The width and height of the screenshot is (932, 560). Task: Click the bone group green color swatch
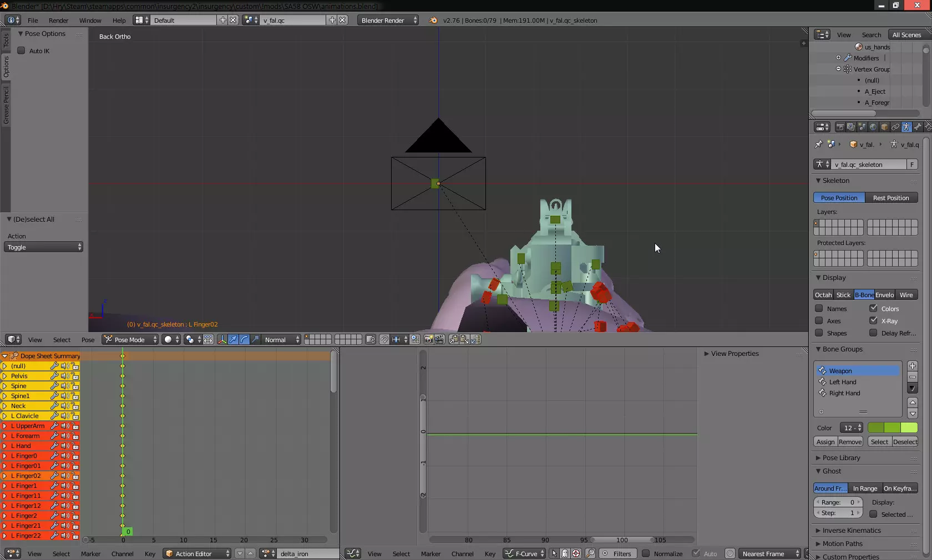(892, 427)
